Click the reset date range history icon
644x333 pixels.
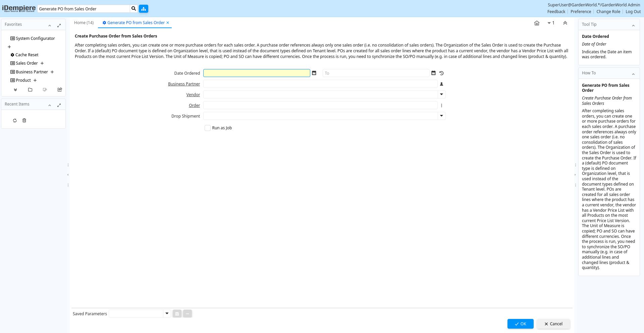click(x=441, y=73)
